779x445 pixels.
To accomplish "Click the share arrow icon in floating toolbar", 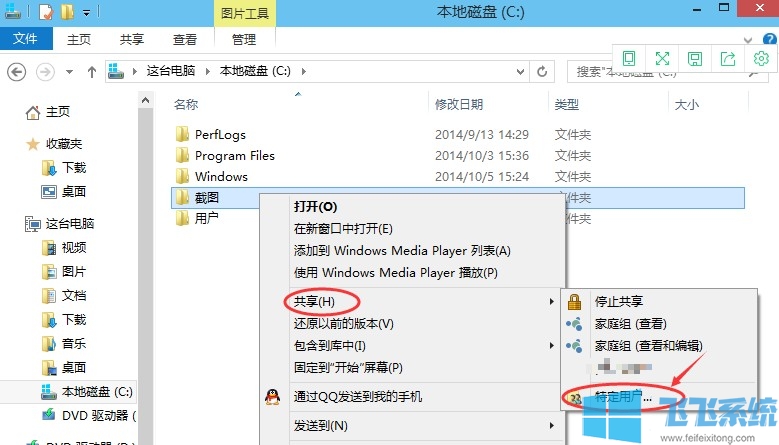I will click(728, 59).
